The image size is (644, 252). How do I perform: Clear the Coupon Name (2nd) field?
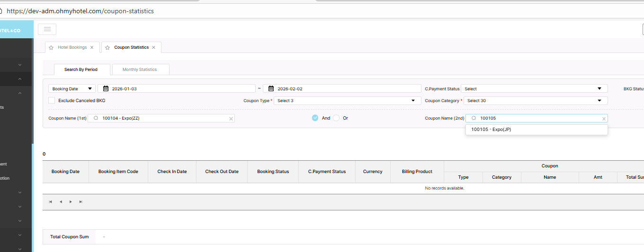[604, 119]
